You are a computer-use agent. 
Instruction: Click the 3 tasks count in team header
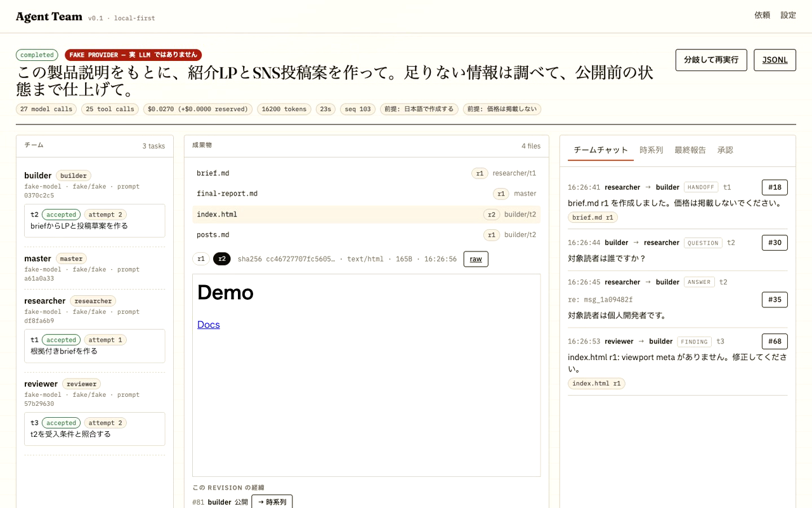(154, 146)
